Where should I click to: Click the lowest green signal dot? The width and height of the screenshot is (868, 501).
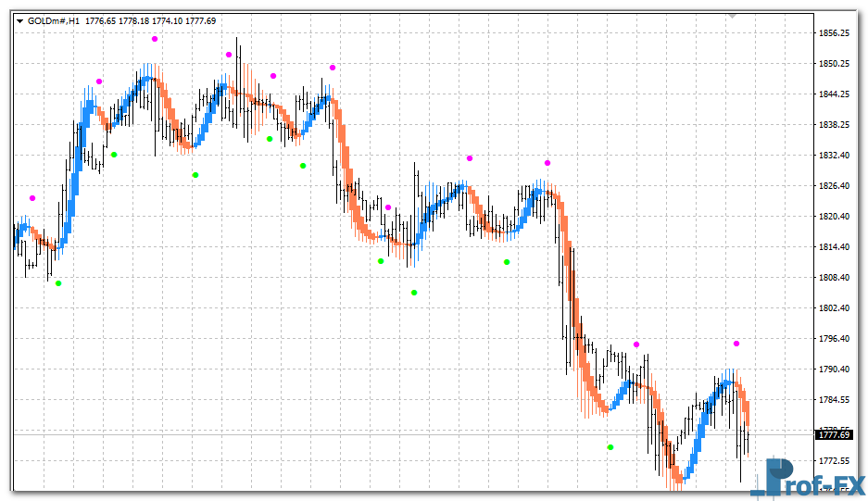tap(610, 447)
